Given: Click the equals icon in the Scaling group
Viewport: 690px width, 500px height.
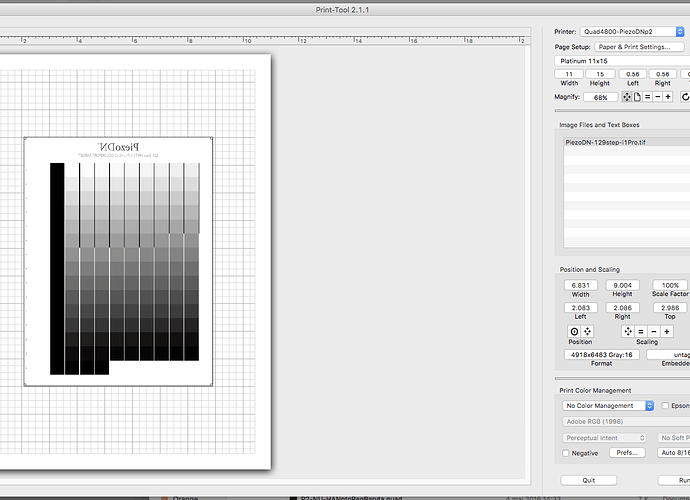Looking at the screenshot, I should pyautogui.click(x=641, y=331).
